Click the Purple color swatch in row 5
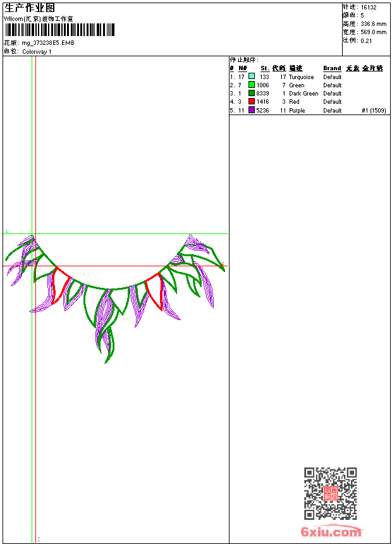Screen dimensions: 392x544 (x=252, y=110)
